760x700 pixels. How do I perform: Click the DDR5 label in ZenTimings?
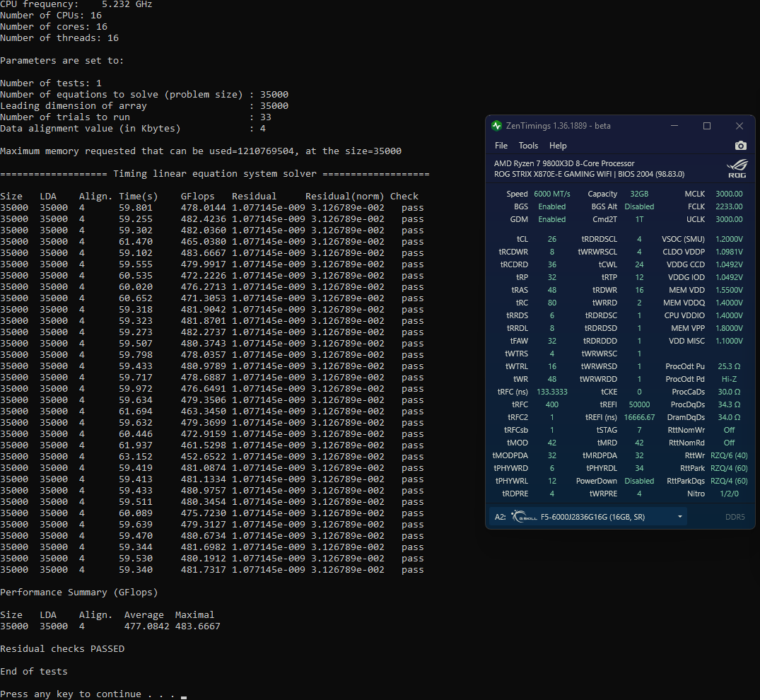(x=735, y=517)
